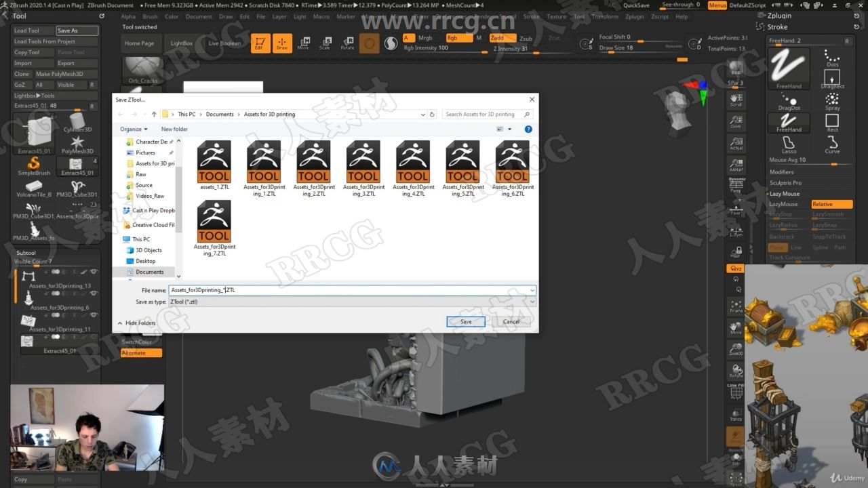Open the Zscript menu
Viewport: 868px width, 488px height.
[660, 17]
